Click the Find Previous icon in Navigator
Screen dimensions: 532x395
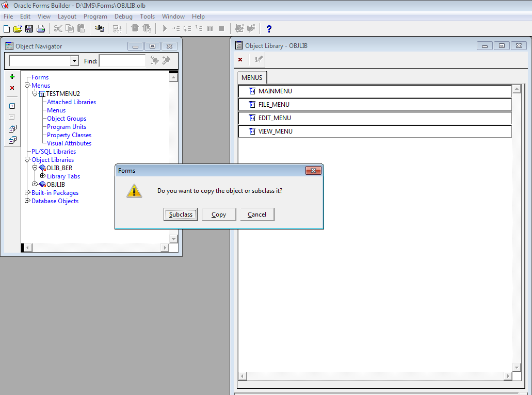point(166,60)
